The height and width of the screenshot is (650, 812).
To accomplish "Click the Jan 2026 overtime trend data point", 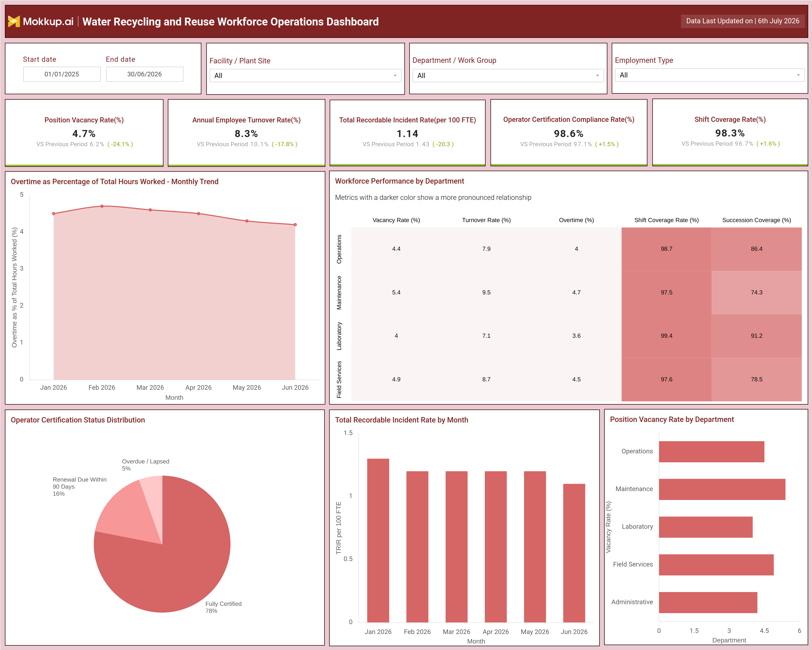I will (54, 214).
